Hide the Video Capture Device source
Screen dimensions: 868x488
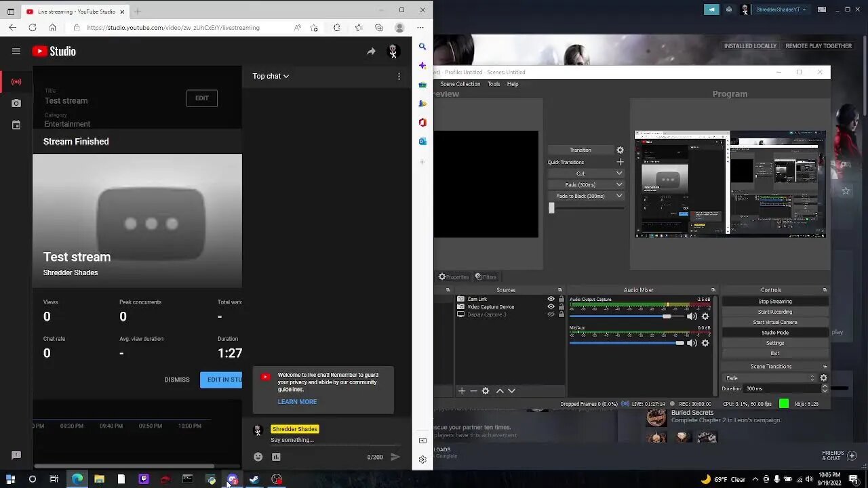point(551,307)
